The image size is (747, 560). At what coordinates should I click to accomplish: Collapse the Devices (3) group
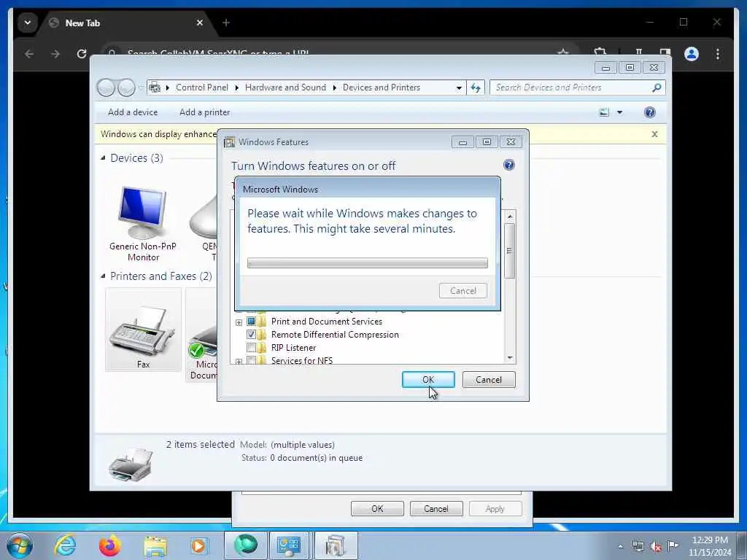103,157
